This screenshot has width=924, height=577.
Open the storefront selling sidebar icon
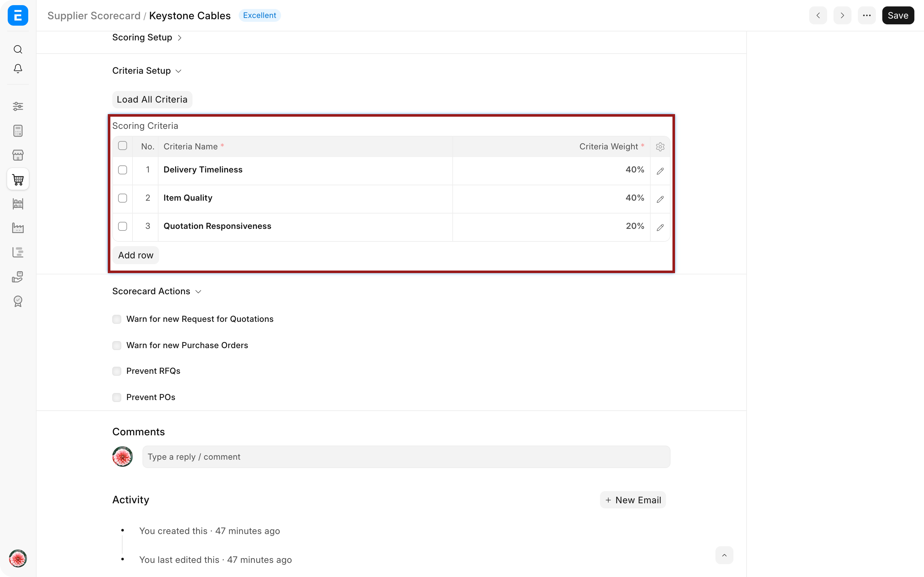point(18,155)
